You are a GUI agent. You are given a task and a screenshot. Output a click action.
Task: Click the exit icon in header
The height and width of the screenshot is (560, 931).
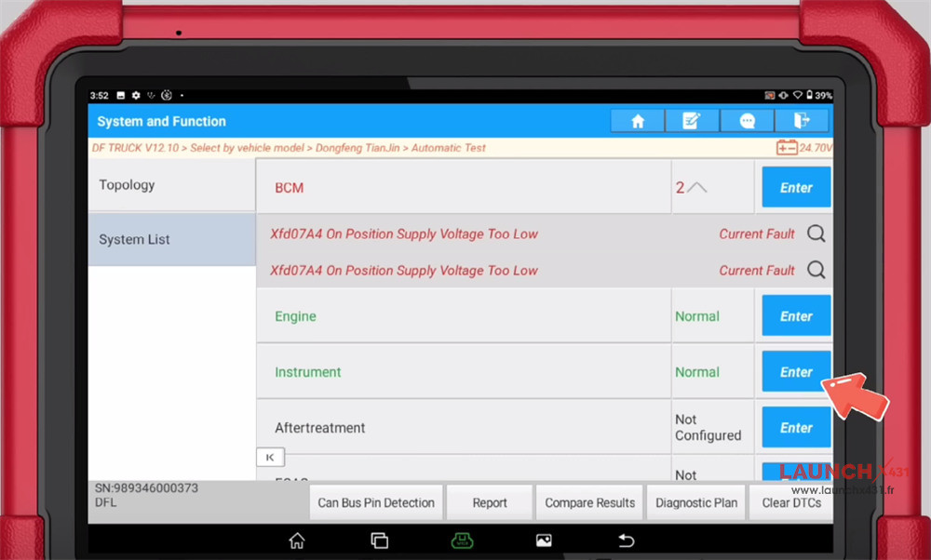802,121
